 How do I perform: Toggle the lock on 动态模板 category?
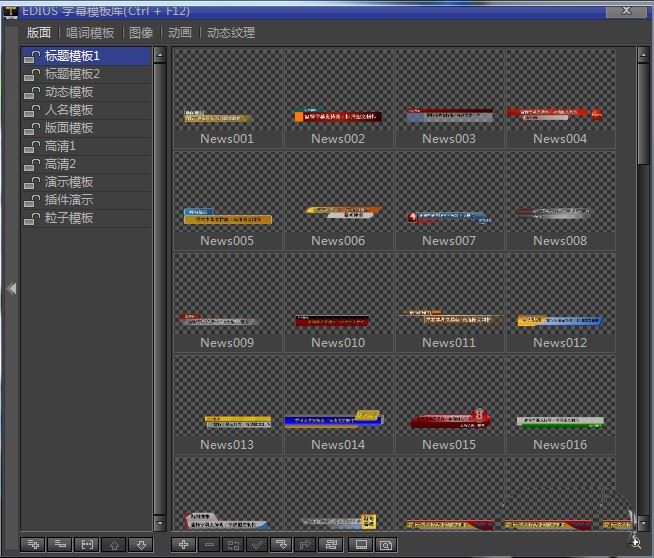[x=32, y=92]
